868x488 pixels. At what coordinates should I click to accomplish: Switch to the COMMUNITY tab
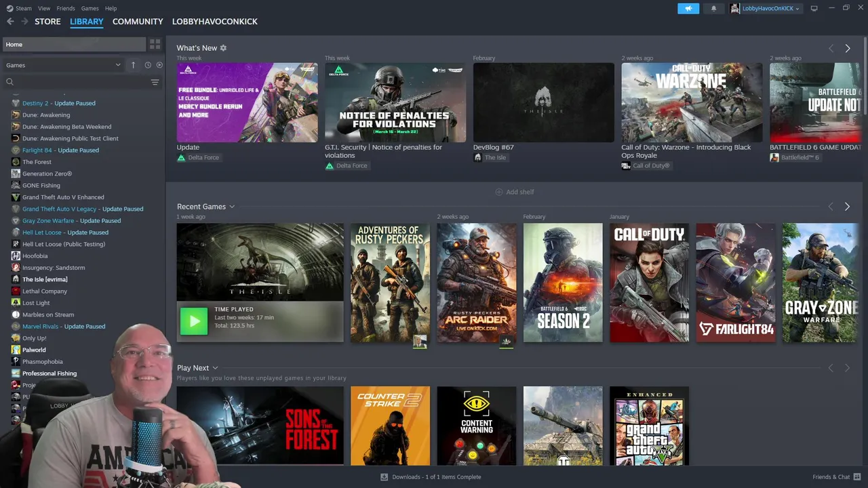pyautogui.click(x=138, y=22)
